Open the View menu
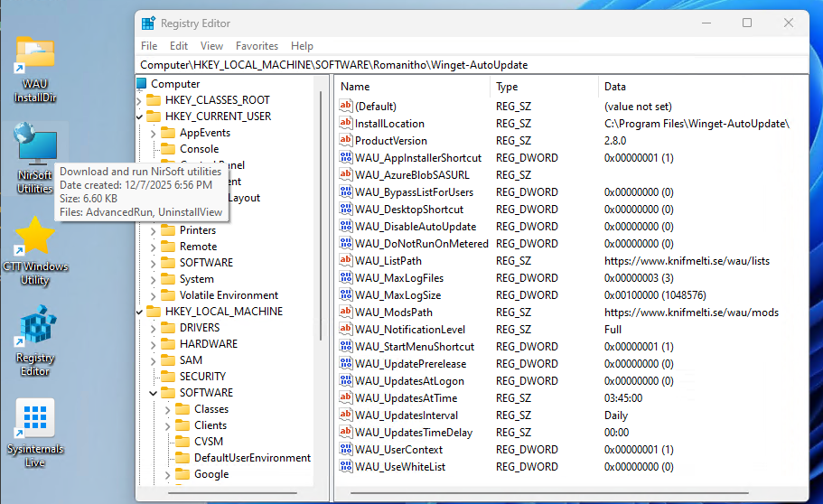Viewport: 823px width, 504px height. click(x=211, y=46)
